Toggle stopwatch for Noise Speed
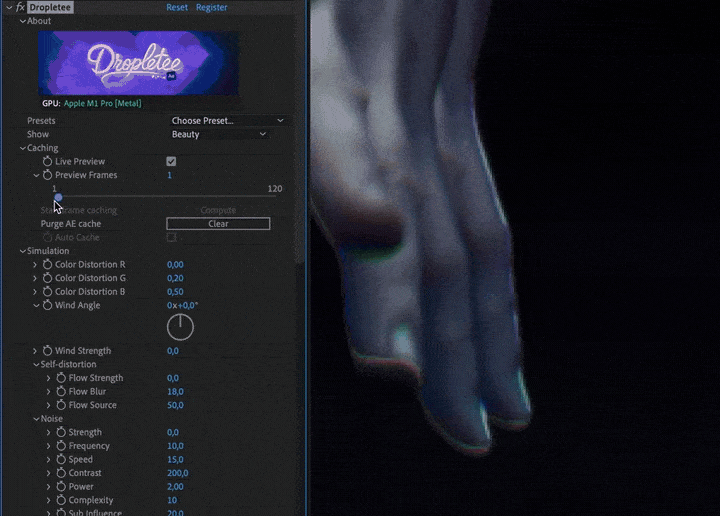 61,459
